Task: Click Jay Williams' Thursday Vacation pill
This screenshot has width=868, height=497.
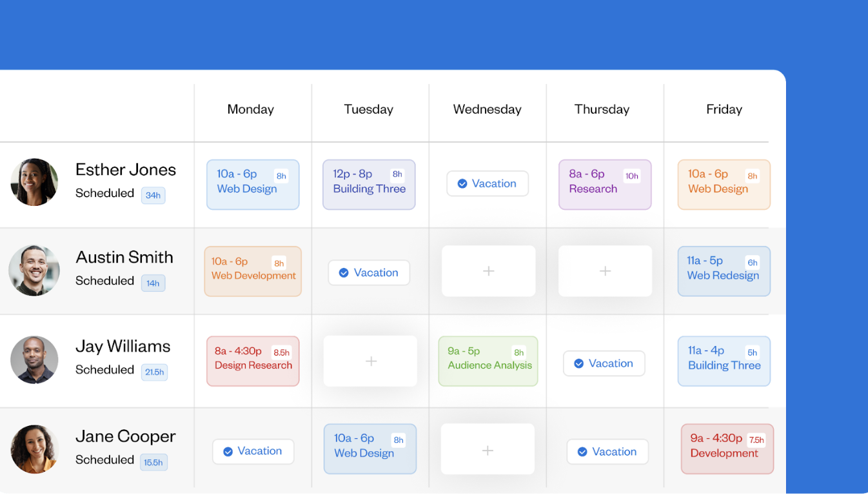Action: (x=604, y=363)
